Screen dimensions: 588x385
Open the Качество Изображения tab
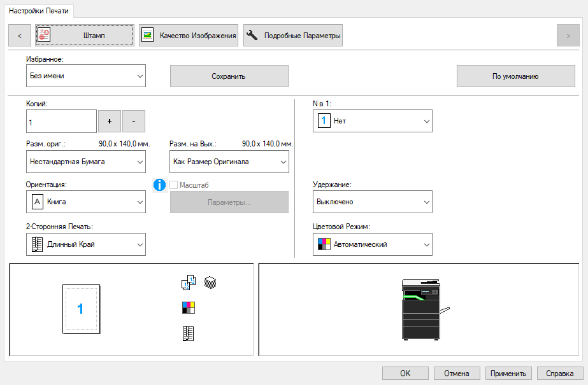coord(189,36)
